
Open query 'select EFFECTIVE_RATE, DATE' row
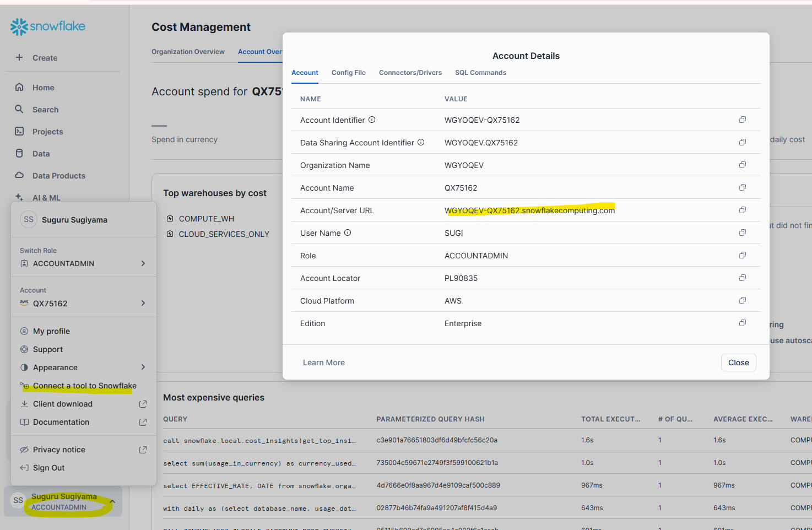pos(259,485)
